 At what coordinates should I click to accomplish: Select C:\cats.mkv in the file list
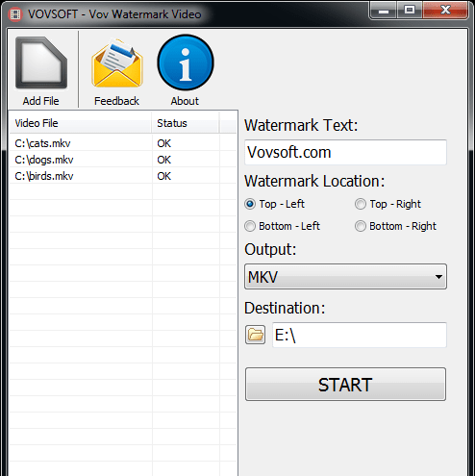point(123,143)
